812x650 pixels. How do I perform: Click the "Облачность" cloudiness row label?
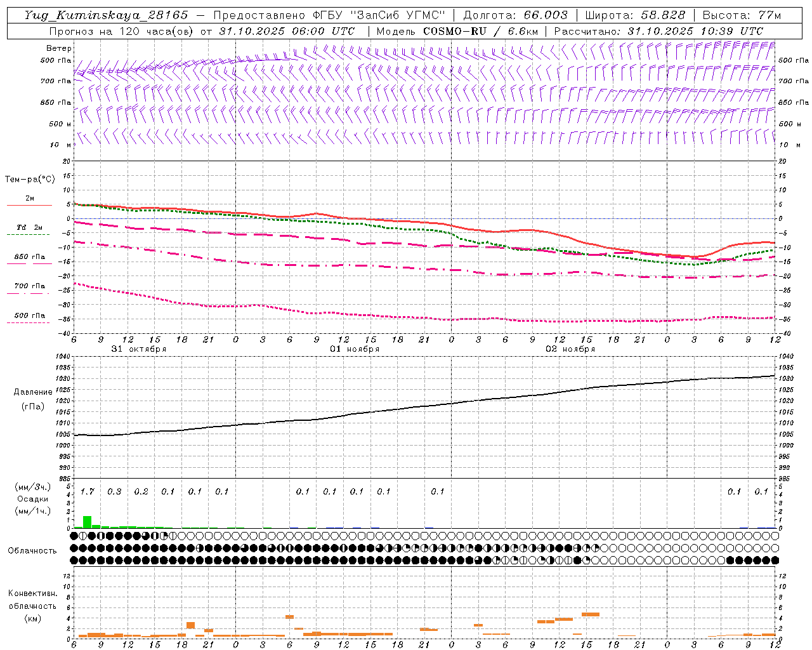32,550
